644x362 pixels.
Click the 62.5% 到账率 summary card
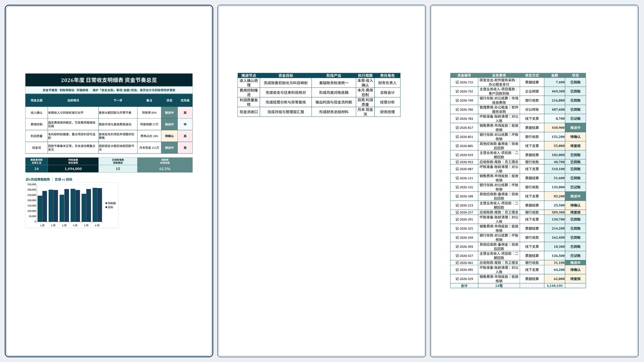coord(165,165)
